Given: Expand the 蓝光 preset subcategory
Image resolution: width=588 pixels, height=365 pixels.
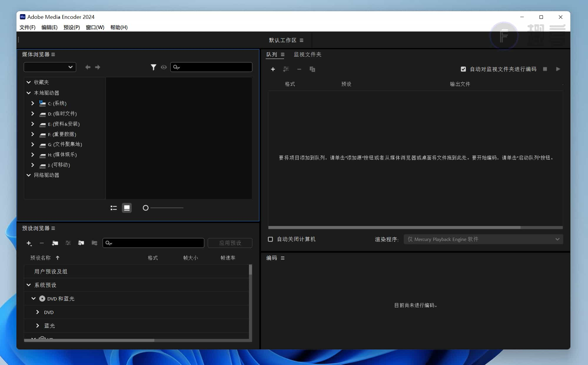Looking at the screenshot, I should tap(38, 326).
